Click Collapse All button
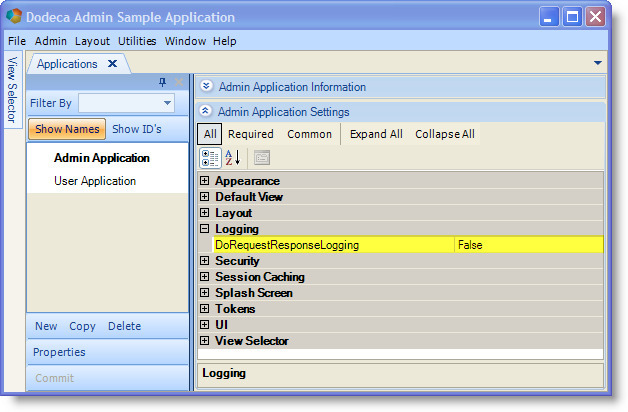Image resolution: width=628 pixels, height=412 pixels. [445, 134]
